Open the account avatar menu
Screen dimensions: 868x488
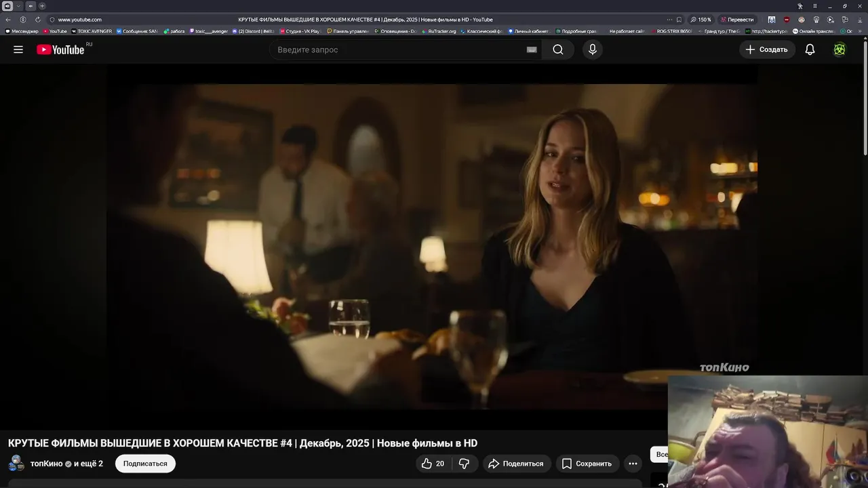[840, 49]
